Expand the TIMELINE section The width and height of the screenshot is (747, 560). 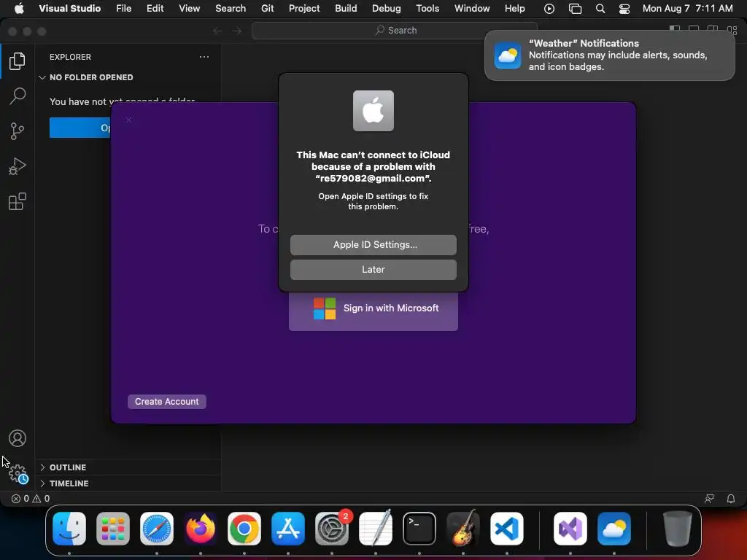128,483
